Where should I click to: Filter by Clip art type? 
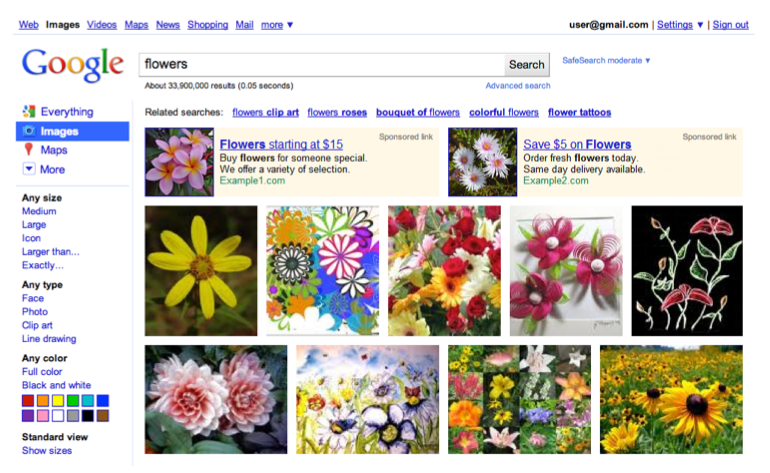pos(37,325)
